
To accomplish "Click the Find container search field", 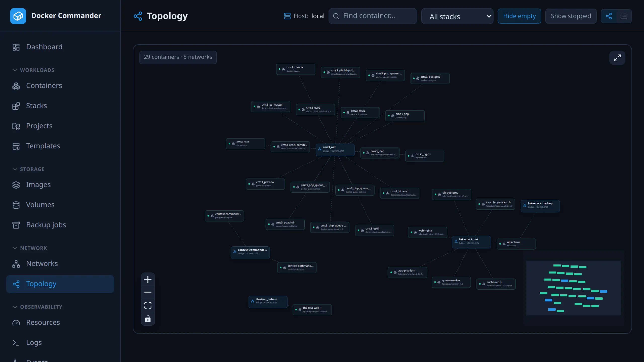I will pyautogui.click(x=373, y=16).
